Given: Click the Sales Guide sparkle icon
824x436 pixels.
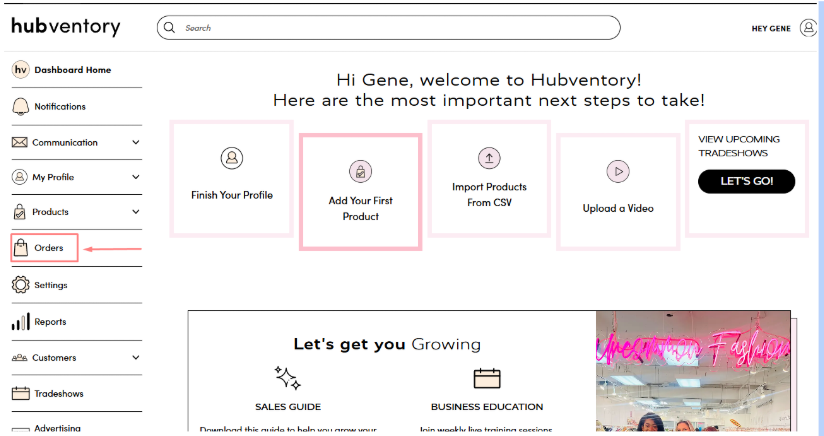Looking at the screenshot, I should (287, 378).
